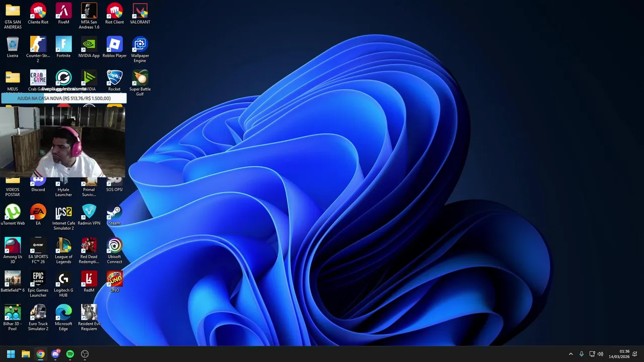644x362 pixels.
Task: Open the network status tray icon
Action: (x=592, y=354)
